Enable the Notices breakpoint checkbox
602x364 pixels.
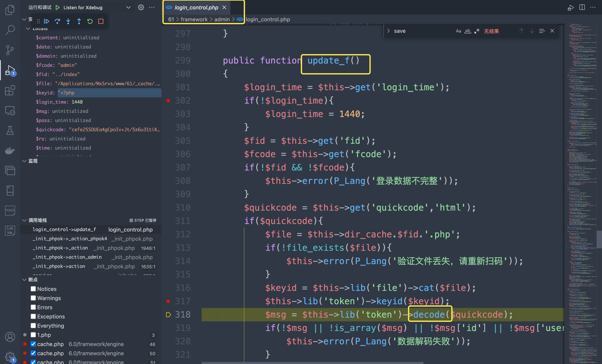click(33, 289)
